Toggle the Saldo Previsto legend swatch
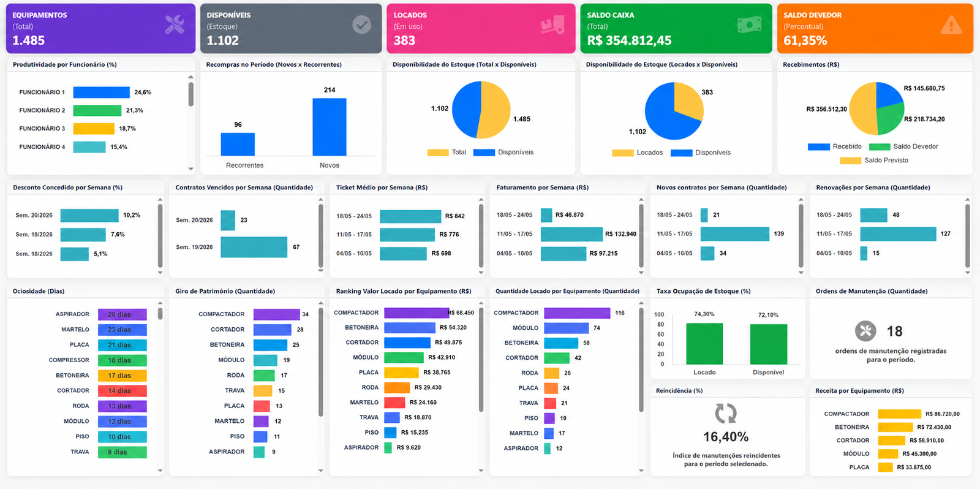 (x=850, y=161)
